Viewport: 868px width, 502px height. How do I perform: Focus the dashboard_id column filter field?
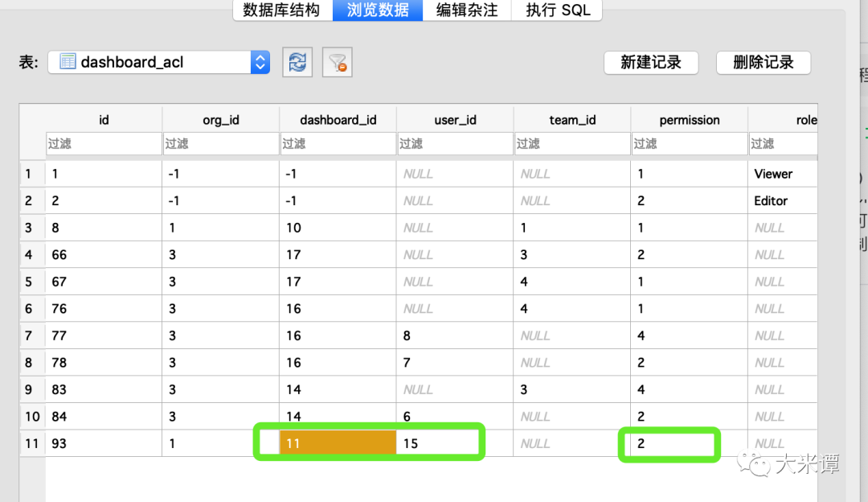pyautogui.click(x=338, y=143)
